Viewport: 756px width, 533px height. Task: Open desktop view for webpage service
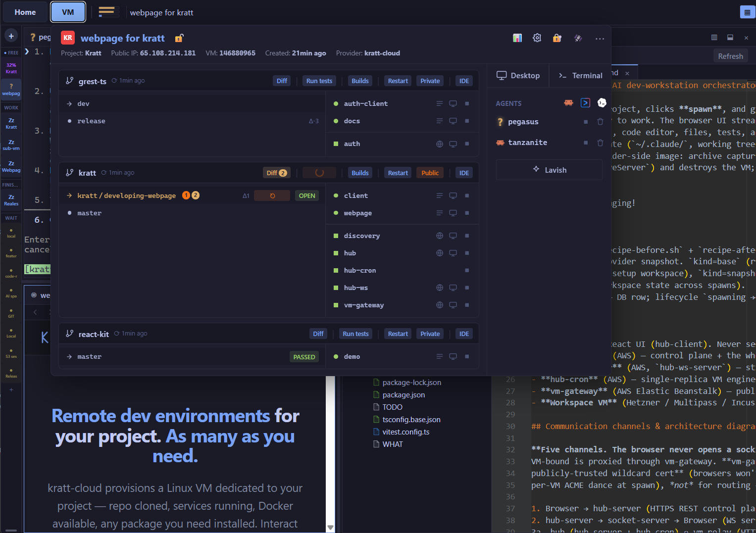pos(453,213)
